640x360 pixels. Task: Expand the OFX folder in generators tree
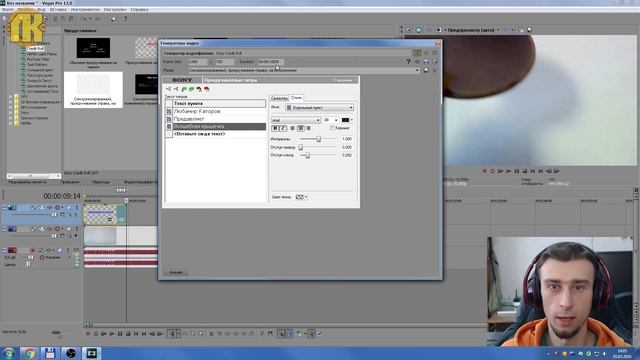pyautogui.click(x=11, y=97)
